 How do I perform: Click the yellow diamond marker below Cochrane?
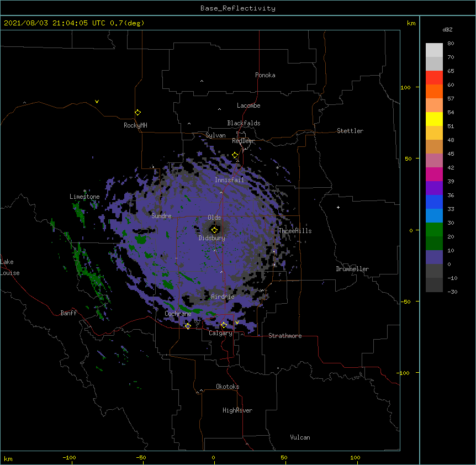pyautogui.click(x=188, y=326)
